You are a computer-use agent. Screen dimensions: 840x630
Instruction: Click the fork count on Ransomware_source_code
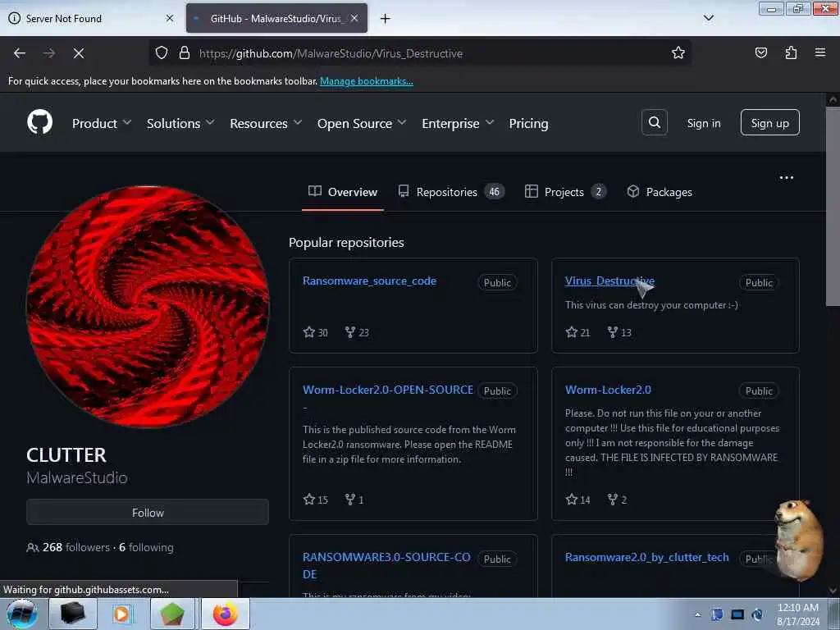tap(357, 332)
